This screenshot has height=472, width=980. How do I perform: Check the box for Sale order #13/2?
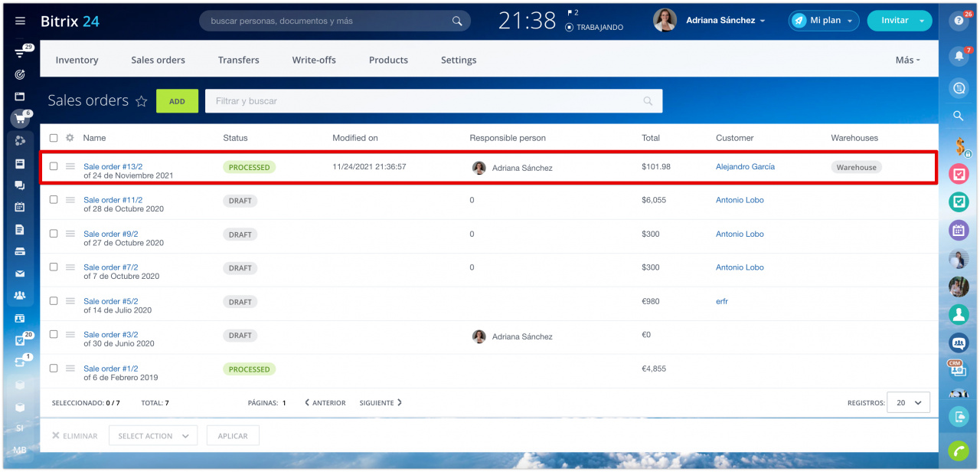click(x=54, y=166)
